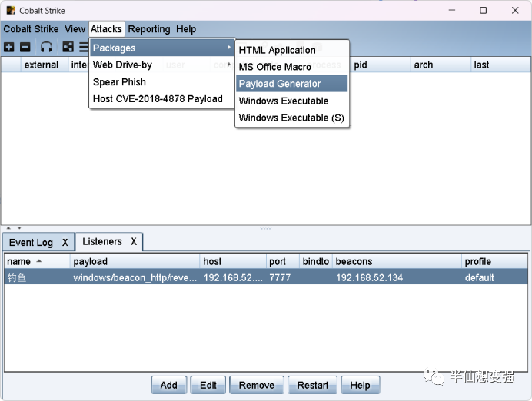Click the collapse-up arrow on split divider
This screenshot has width=532, height=401.
[8, 228]
